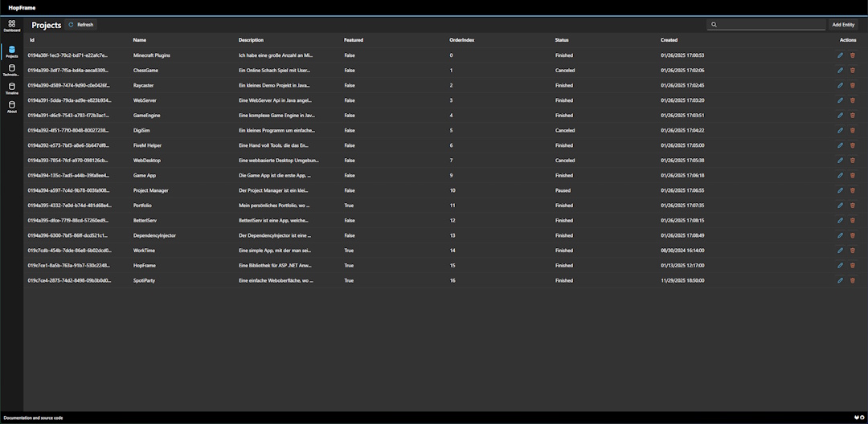Click the Status column header
Image resolution: width=868 pixels, height=424 pixels.
562,40
